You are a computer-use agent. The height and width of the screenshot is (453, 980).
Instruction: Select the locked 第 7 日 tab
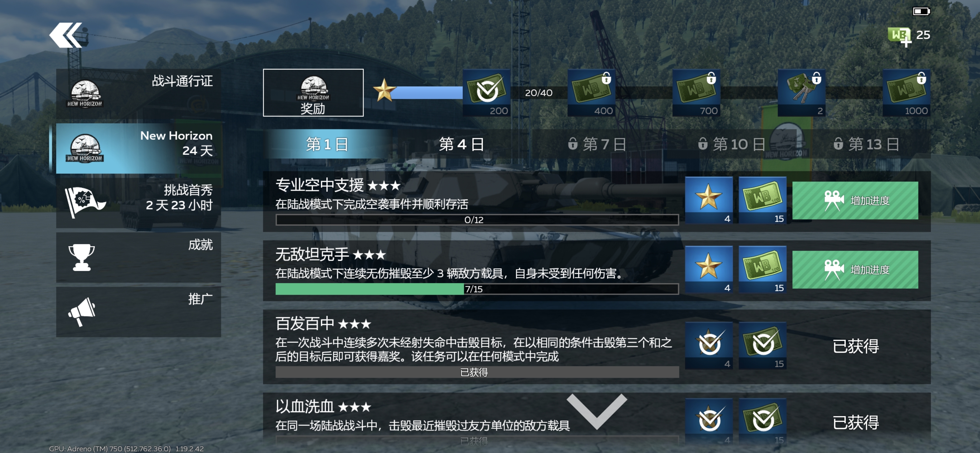point(597,144)
